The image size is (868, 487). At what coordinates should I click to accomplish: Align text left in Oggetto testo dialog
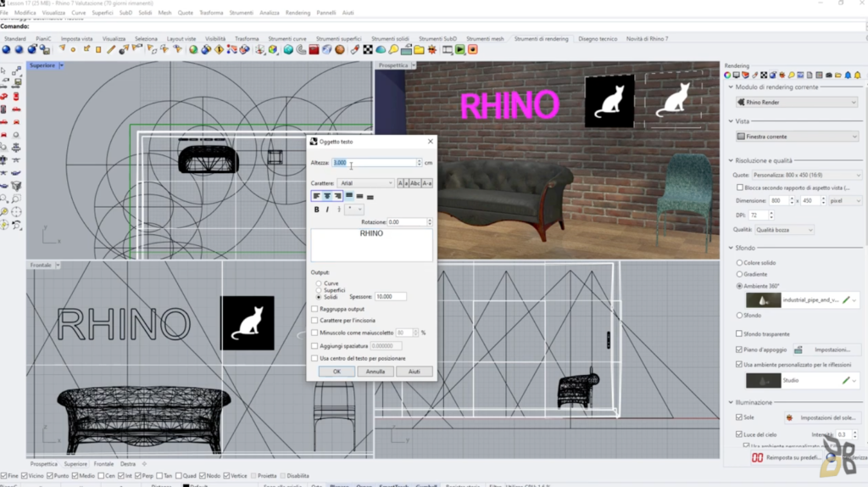[x=317, y=196]
